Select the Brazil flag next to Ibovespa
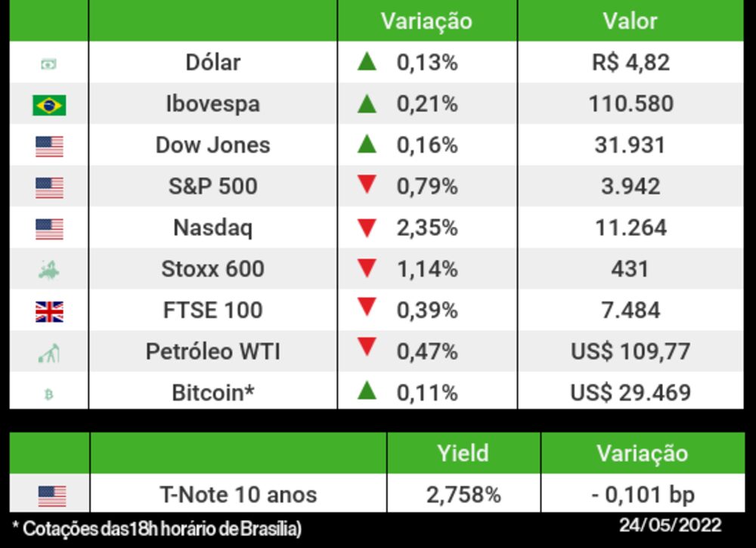This screenshot has height=548, width=756. (49, 105)
